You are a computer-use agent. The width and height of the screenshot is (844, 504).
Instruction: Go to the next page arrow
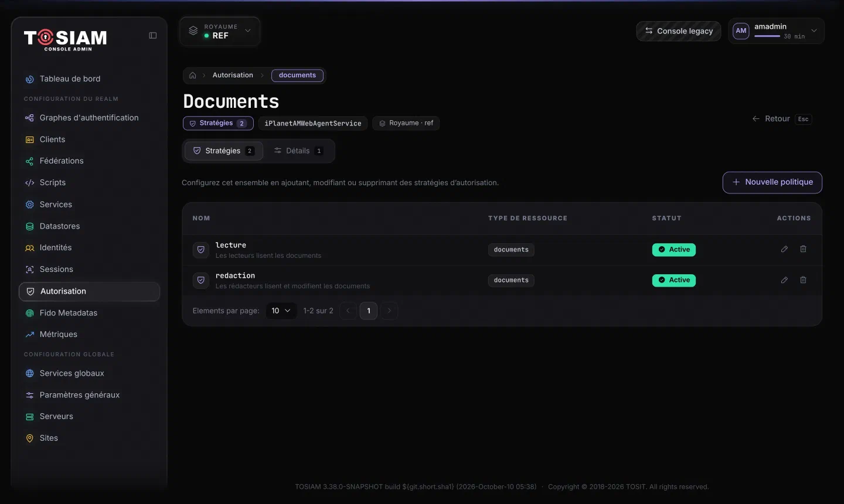pos(389,311)
